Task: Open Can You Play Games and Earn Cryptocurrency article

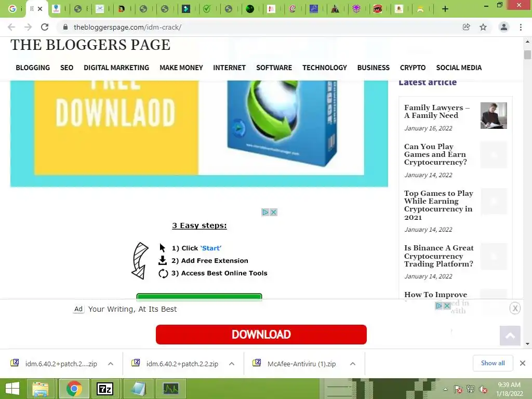Action: (x=435, y=154)
